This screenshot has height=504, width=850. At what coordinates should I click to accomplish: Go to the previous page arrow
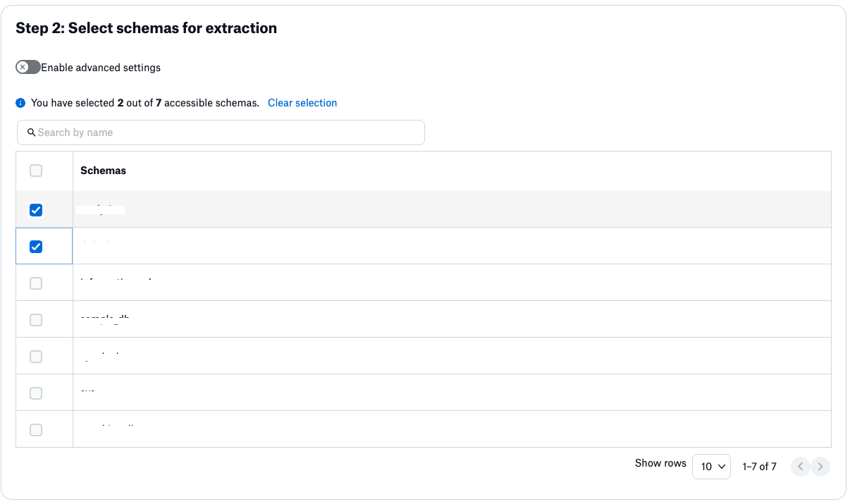[800, 467]
